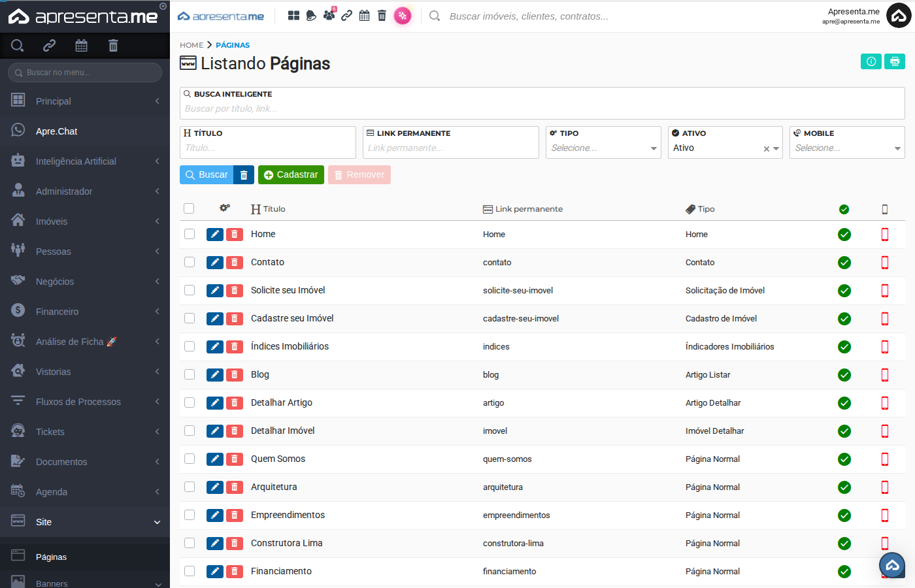Open the Tickets sidebar menu

coord(85,432)
